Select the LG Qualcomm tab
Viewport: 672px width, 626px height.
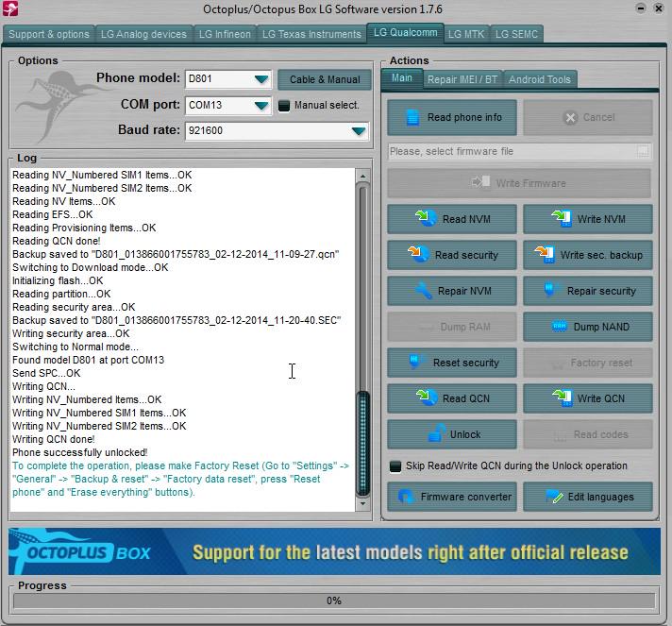pos(406,33)
